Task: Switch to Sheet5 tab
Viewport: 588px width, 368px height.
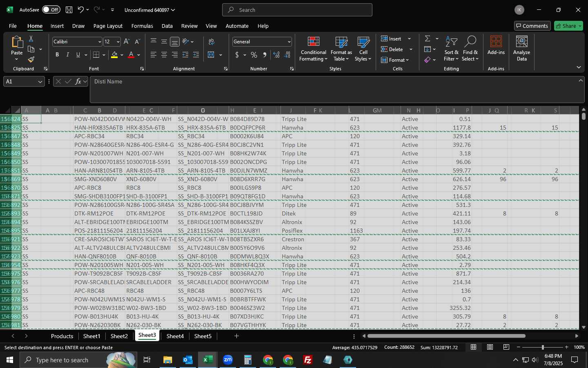Action: (203, 336)
